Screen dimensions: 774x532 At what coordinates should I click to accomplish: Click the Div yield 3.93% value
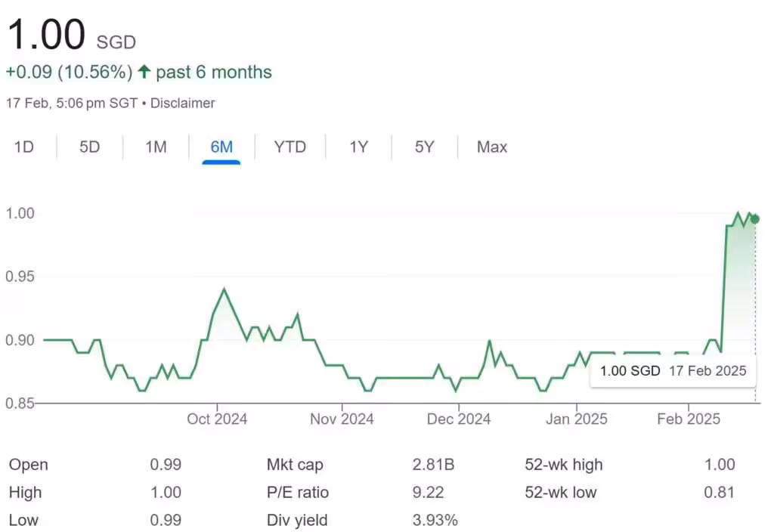436,520
